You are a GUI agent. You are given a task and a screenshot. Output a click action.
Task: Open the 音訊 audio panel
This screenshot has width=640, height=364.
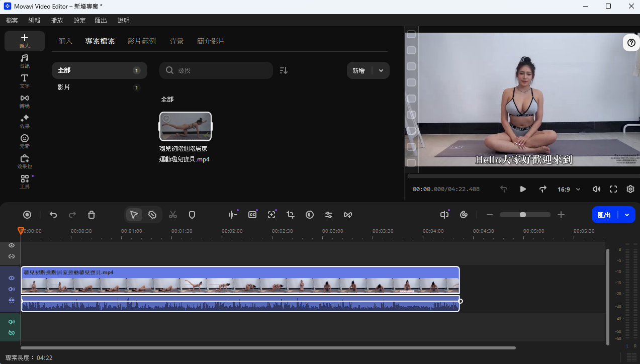tap(25, 61)
